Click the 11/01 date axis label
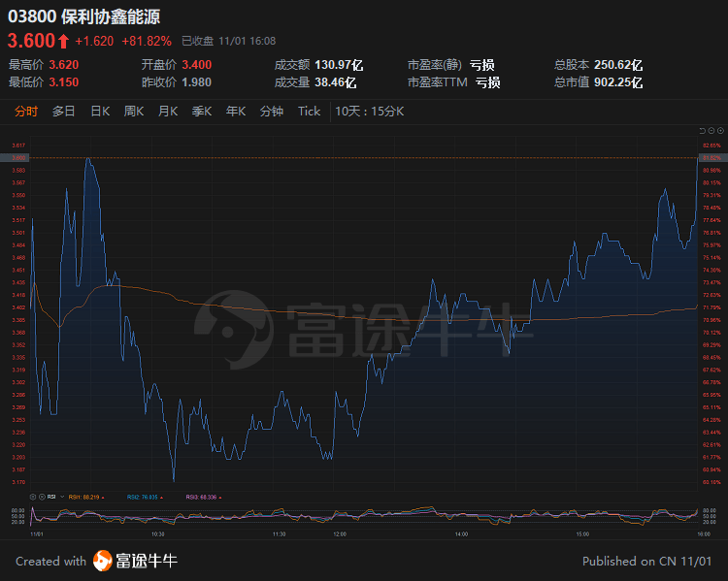The height and width of the screenshot is (581, 728). [x=37, y=534]
